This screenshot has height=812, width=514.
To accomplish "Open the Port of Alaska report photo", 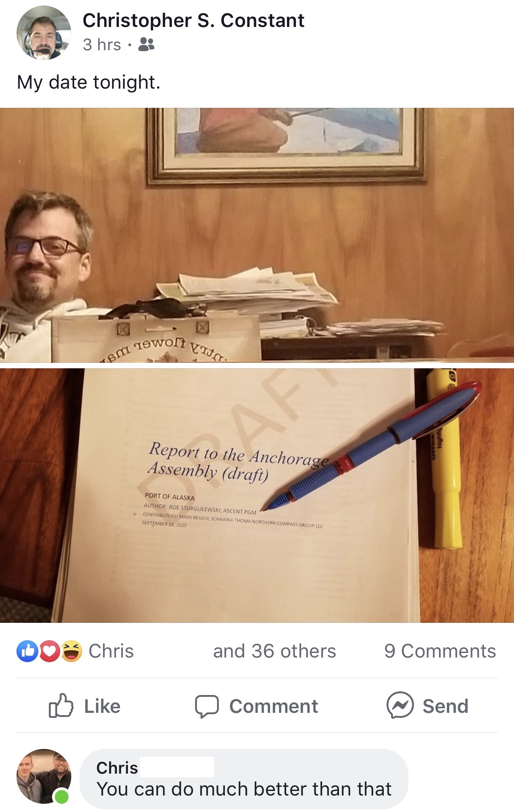I will click(257, 495).
